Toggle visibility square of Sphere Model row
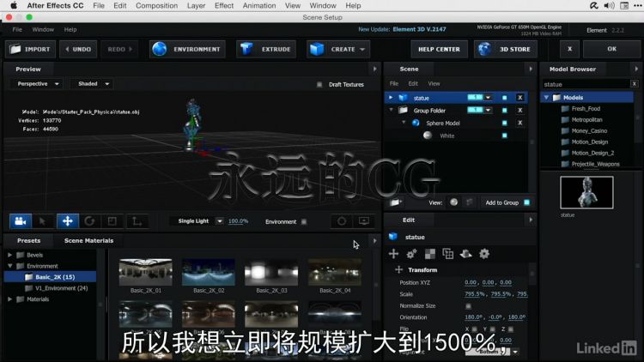Viewport: 644px width, 362px height. (504, 124)
